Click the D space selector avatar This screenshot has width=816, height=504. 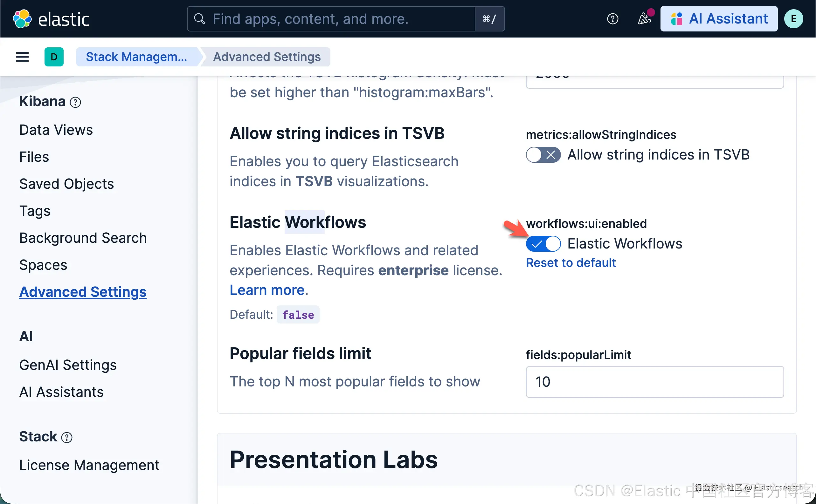(54, 57)
